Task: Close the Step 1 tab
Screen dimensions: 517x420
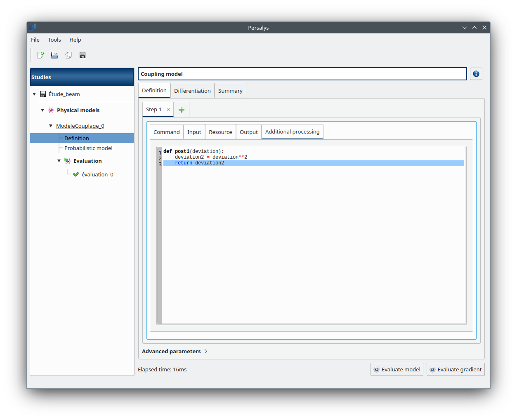Action: 168,110
